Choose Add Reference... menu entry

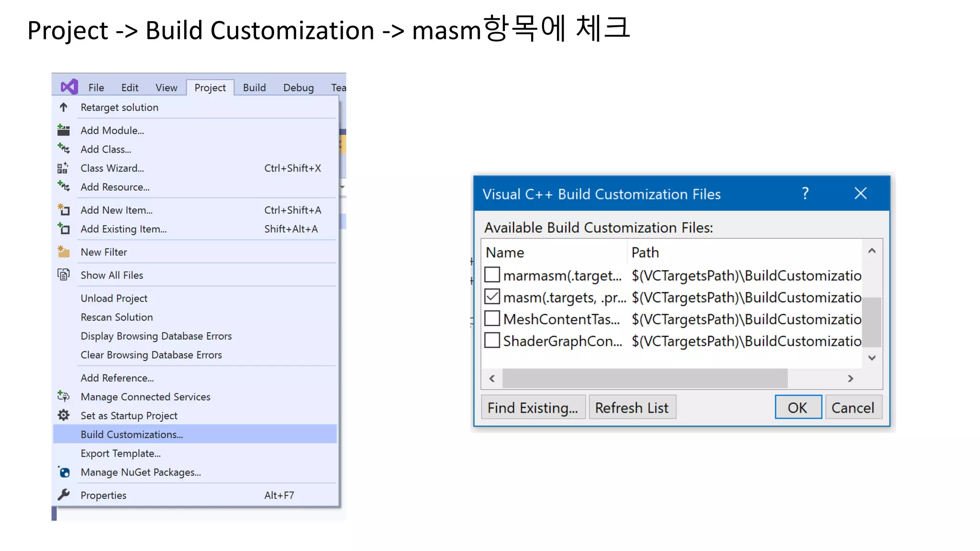tap(195, 378)
